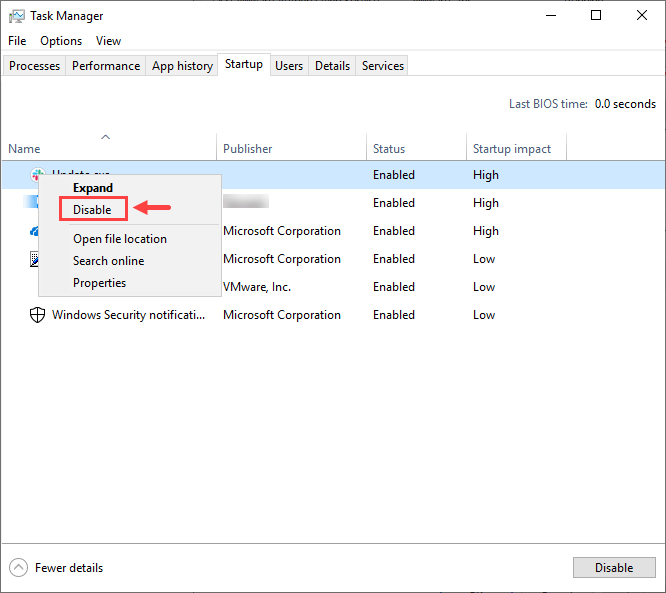The image size is (666, 593).
Task: Switch to the Users tab
Action: click(289, 66)
